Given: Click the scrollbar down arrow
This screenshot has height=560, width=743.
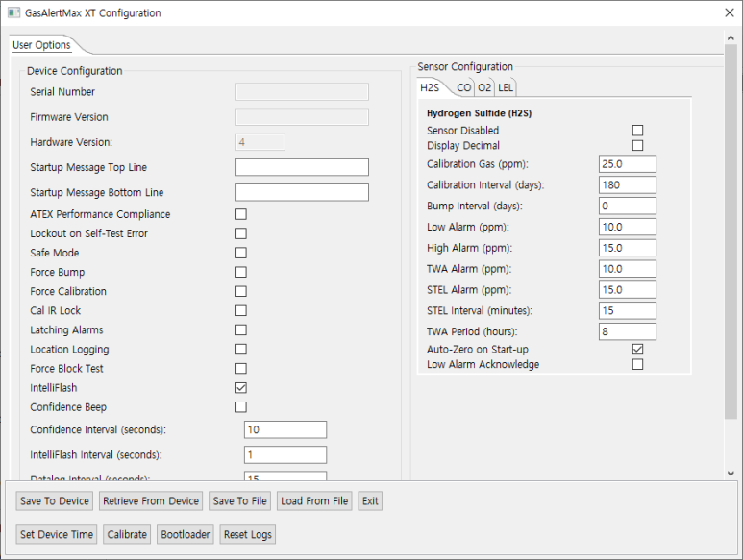Looking at the screenshot, I should pyautogui.click(x=731, y=473).
